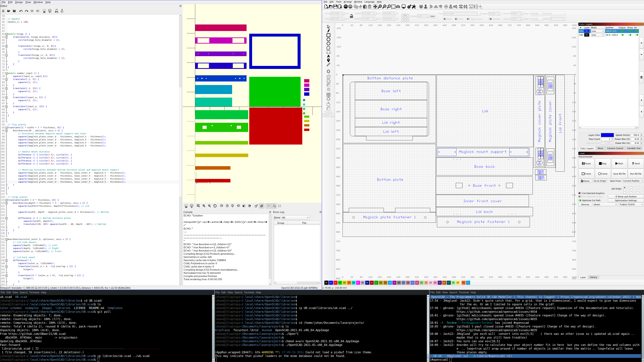Open the Design menu in OpenSCAD
Image resolution: width=644 pixels, height=362 pixels.
point(19,2)
